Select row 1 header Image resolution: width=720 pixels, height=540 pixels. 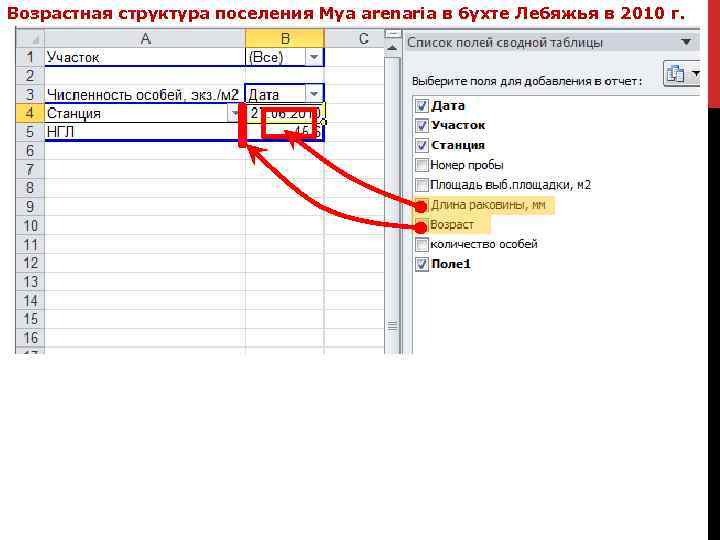coord(30,57)
